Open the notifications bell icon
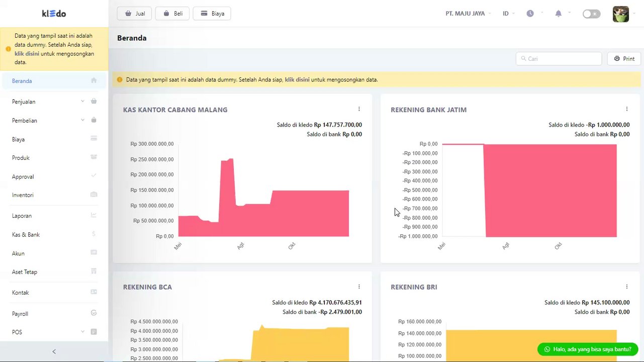 [x=558, y=14]
